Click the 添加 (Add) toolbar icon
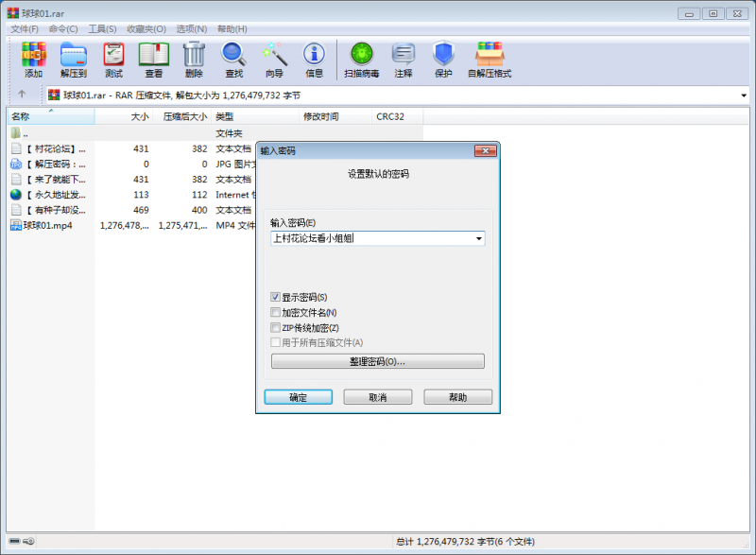Screen dimensions: 756x555 click(33, 57)
